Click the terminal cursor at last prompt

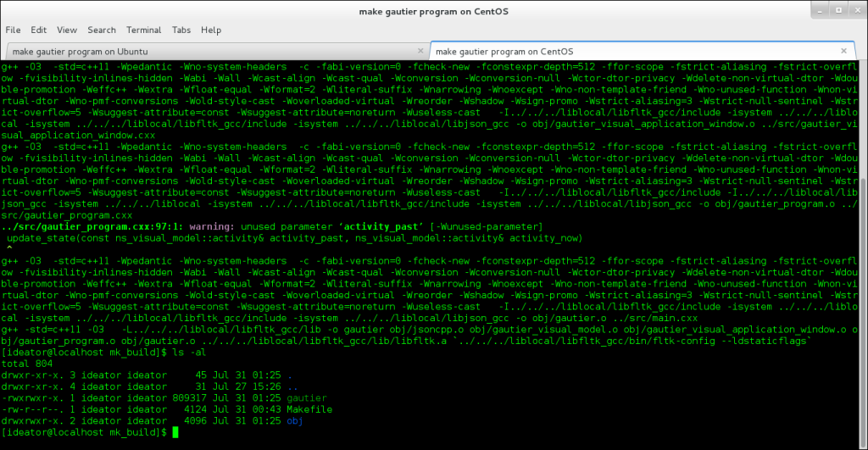[x=175, y=432]
